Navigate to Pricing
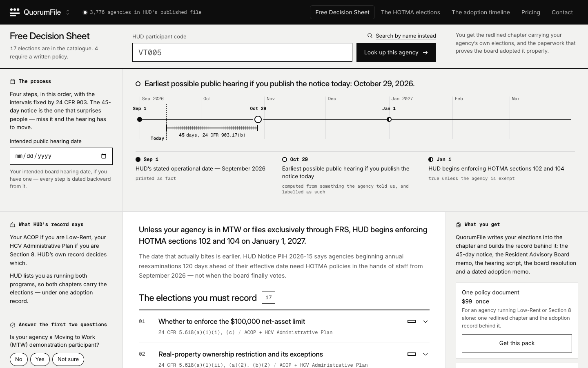Image resolution: width=588 pixels, height=368 pixels. tap(531, 12)
